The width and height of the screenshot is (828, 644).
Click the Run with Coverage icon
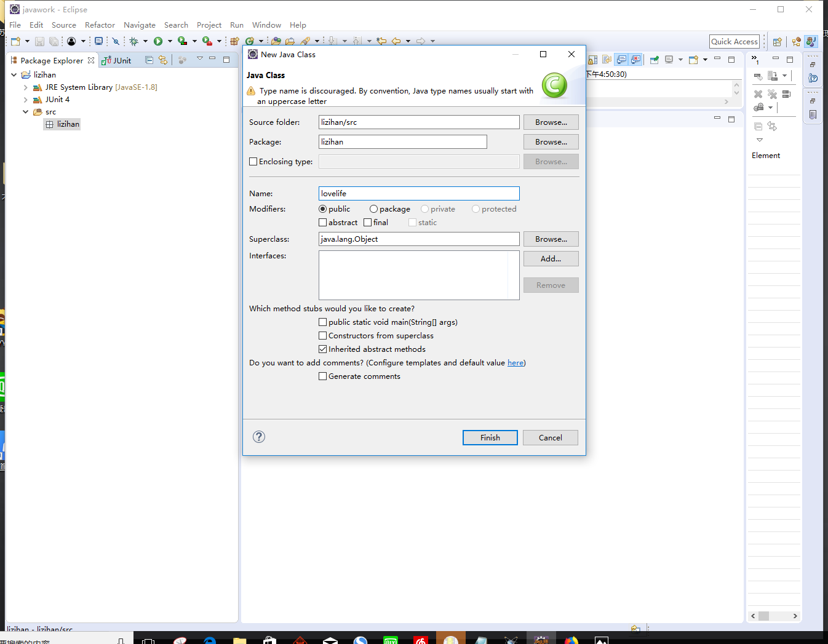pos(183,41)
